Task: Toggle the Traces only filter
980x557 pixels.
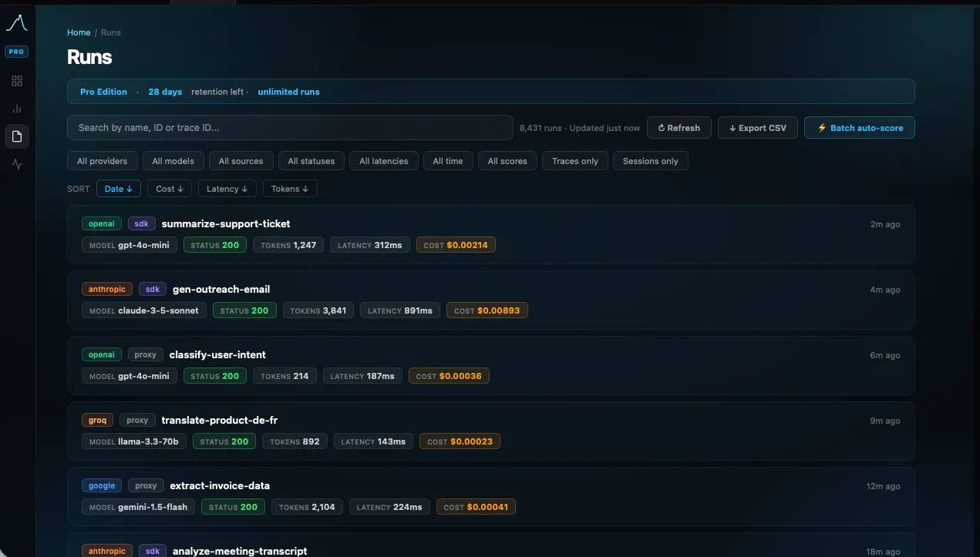Action: point(575,161)
